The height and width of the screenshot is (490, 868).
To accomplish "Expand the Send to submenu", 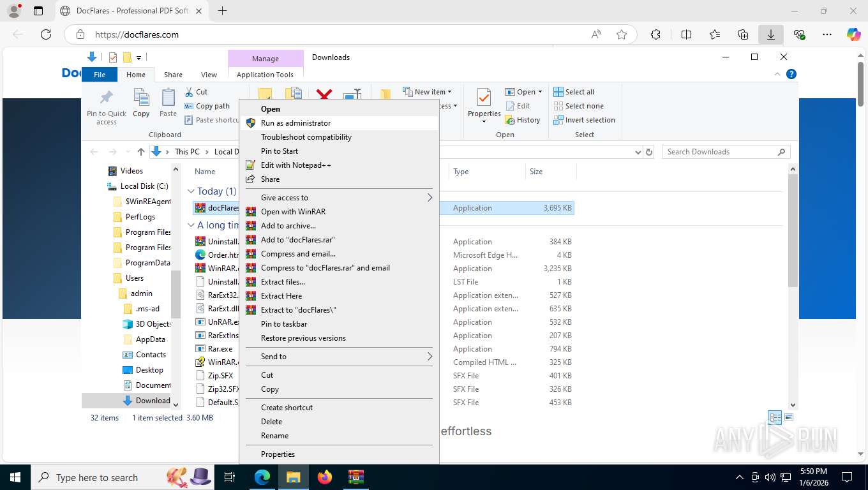I will pyautogui.click(x=339, y=357).
